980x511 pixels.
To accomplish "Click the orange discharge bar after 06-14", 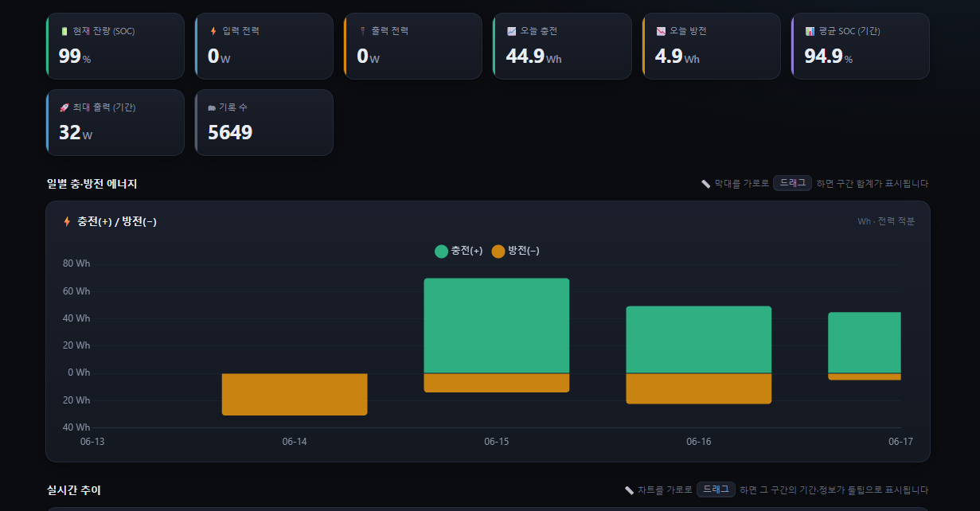I will click(x=497, y=383).
